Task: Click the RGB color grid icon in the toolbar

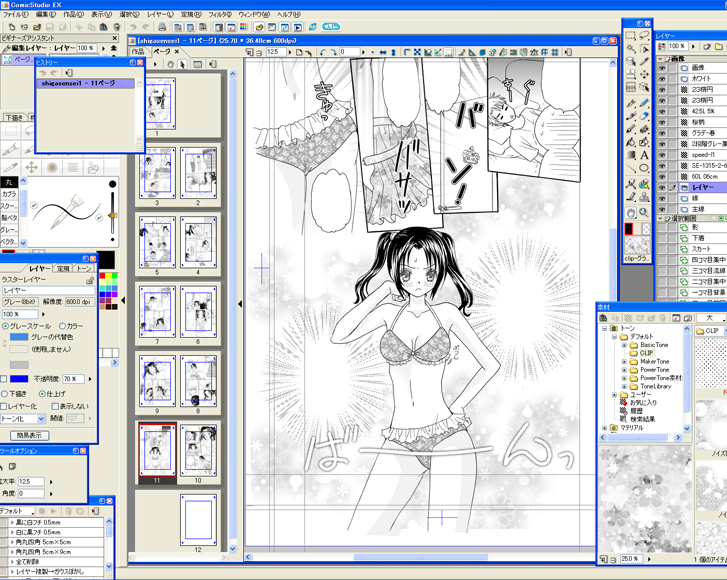Action: tap(243, 27)
